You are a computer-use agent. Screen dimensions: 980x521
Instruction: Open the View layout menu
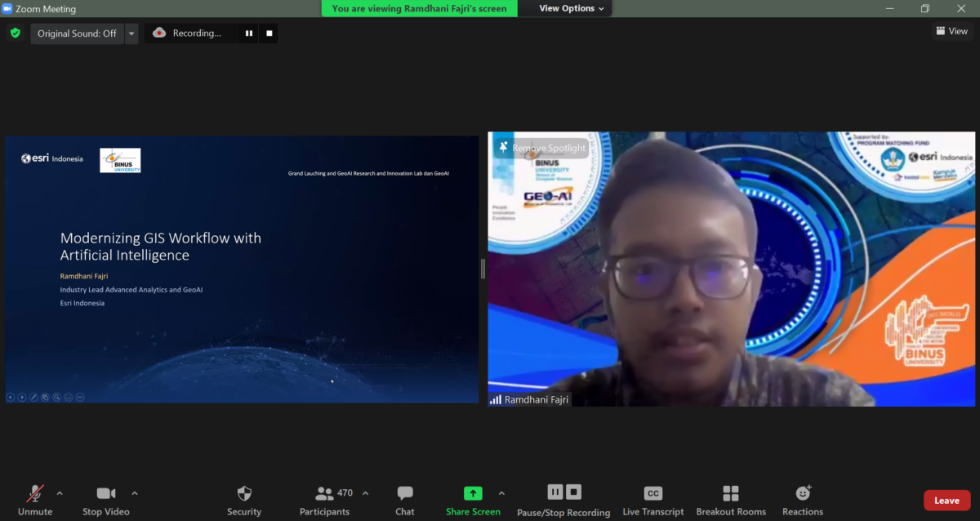pyautogui.click(x=952, y=31)
